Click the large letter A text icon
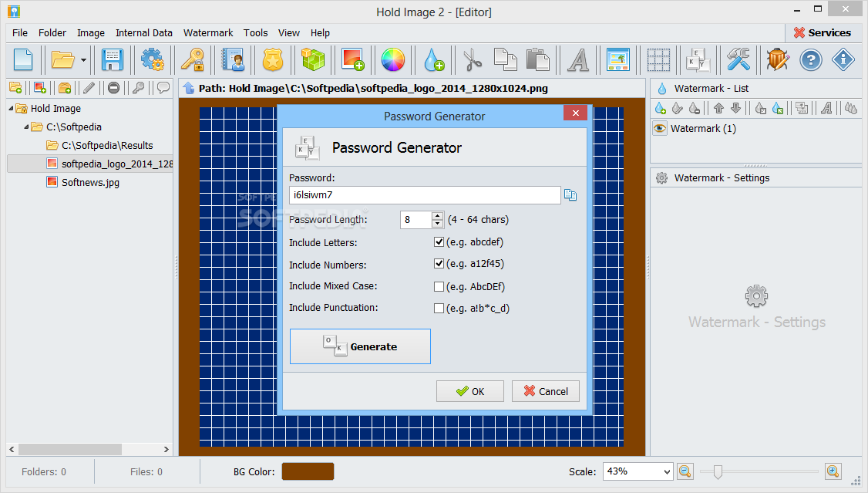The width and height of the screenshot is (868, 493). [578, 60]
